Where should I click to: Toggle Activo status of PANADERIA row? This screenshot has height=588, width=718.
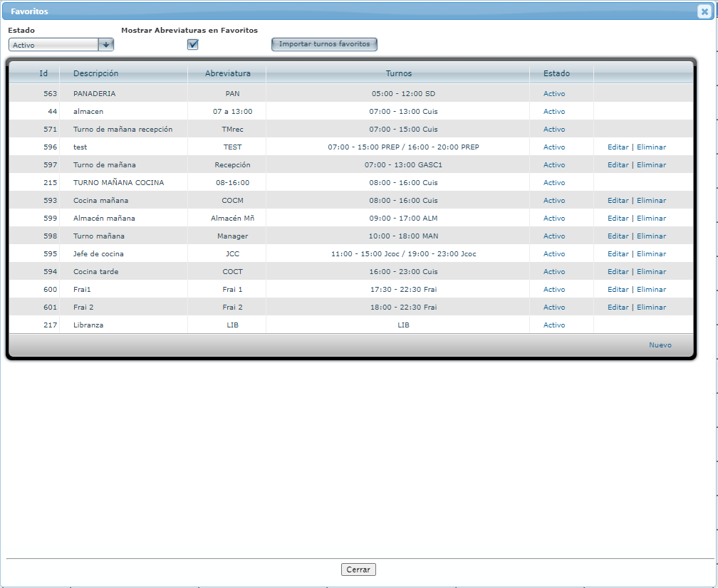[x=554, y=94]
